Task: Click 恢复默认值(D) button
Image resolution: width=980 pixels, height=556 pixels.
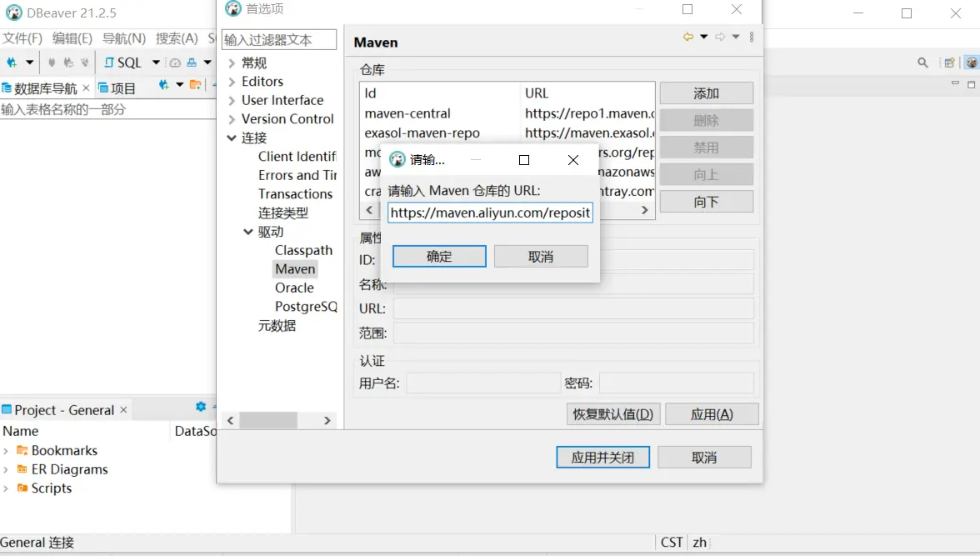Action: [x=613, y=414]
